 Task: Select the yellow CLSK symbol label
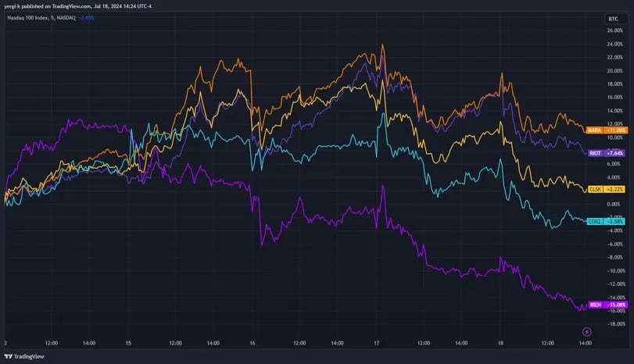tap(595, 189)
